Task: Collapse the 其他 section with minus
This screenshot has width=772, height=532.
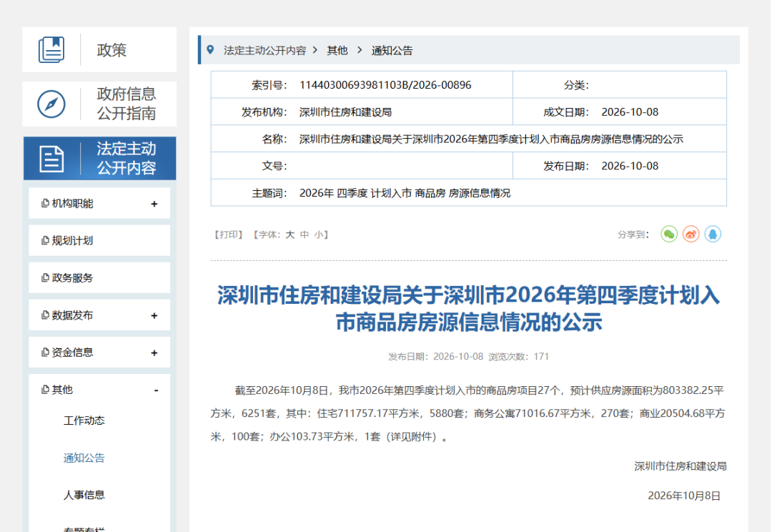Action: [x=156, y=390]
